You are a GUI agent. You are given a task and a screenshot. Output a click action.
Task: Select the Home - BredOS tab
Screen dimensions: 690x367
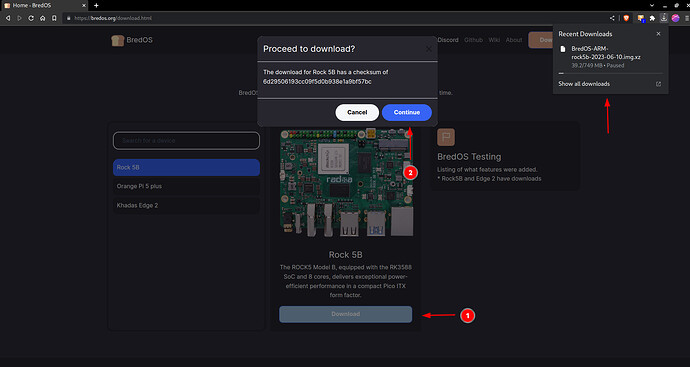pos(44,5)
